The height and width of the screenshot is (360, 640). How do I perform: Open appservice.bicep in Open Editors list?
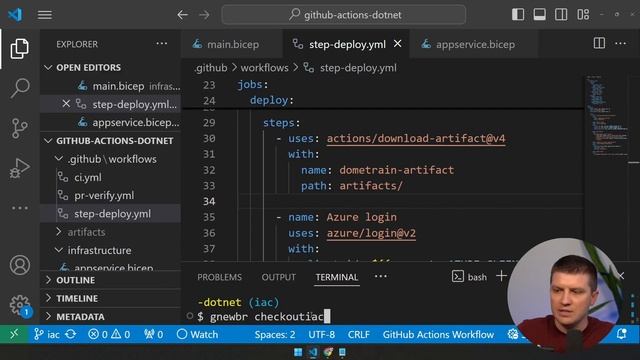coord(111,122)
